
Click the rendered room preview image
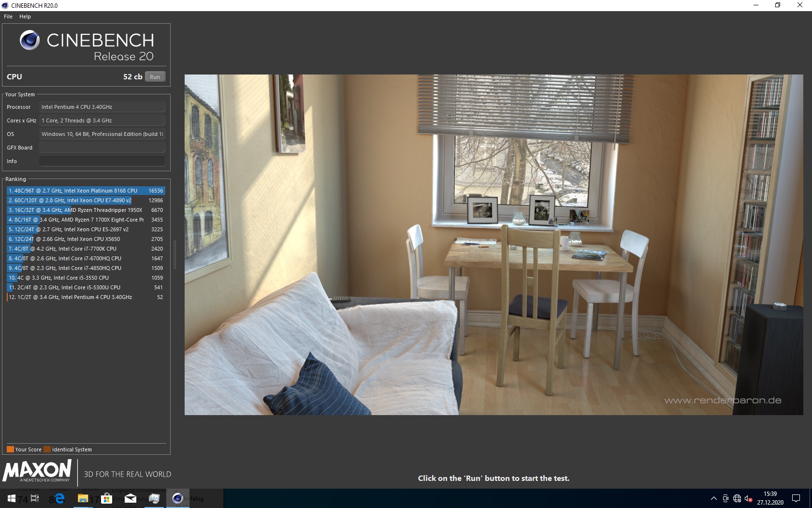click(493, 244)
